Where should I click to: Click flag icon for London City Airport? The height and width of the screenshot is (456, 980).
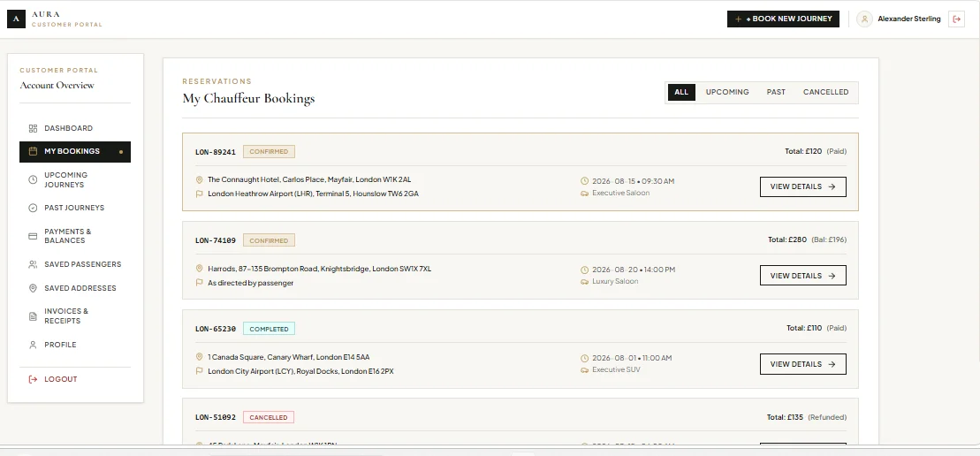pyautogui.click(x=200, y=371)
